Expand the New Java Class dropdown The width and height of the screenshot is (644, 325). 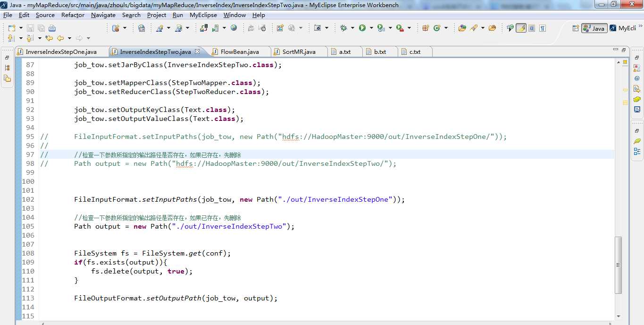pyautogui.click(x=446, y=28)
